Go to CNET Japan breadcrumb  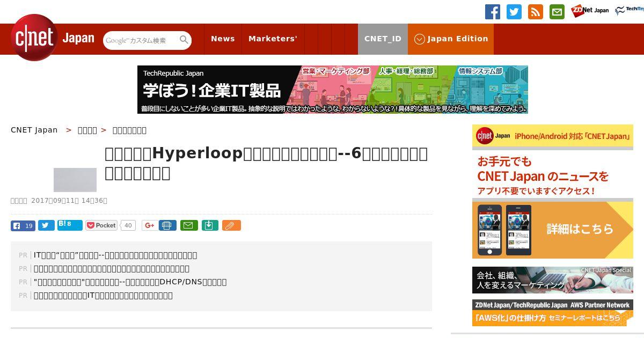point(34,130)
